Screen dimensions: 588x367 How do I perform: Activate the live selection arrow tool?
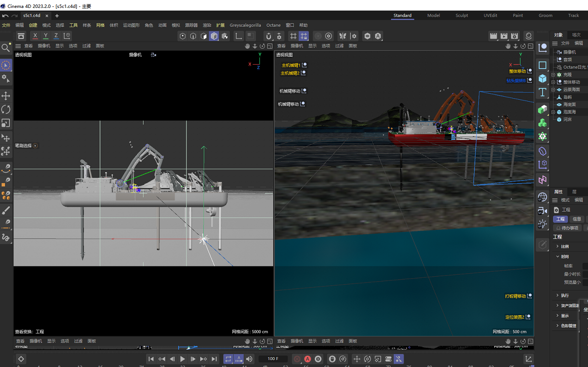pos(6,65)
